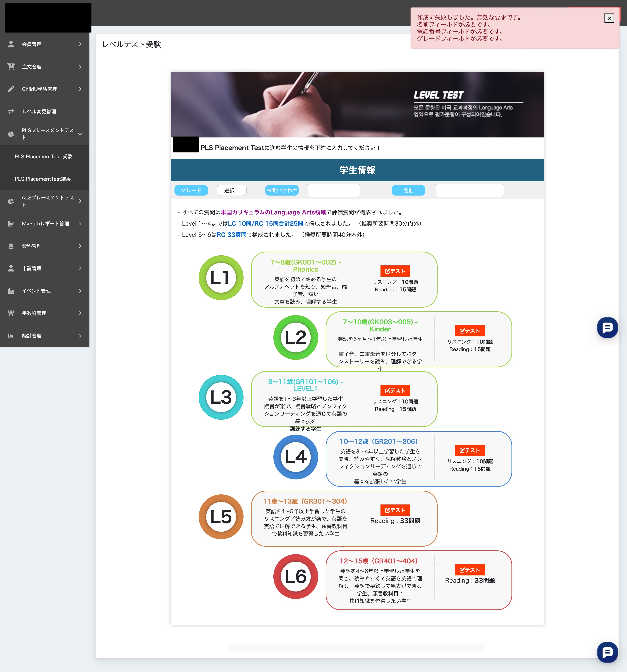Start the L6 テスト button

(x=470, y=570)
